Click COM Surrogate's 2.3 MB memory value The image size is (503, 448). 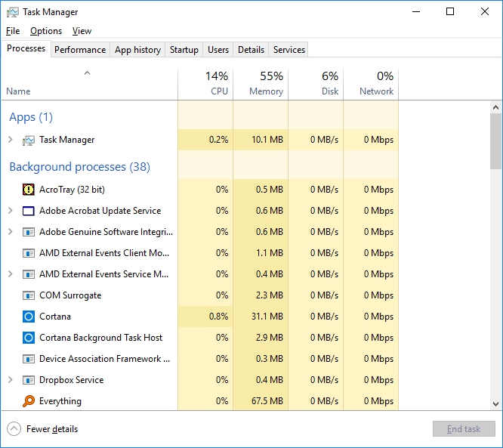click(x=270, y=295)
